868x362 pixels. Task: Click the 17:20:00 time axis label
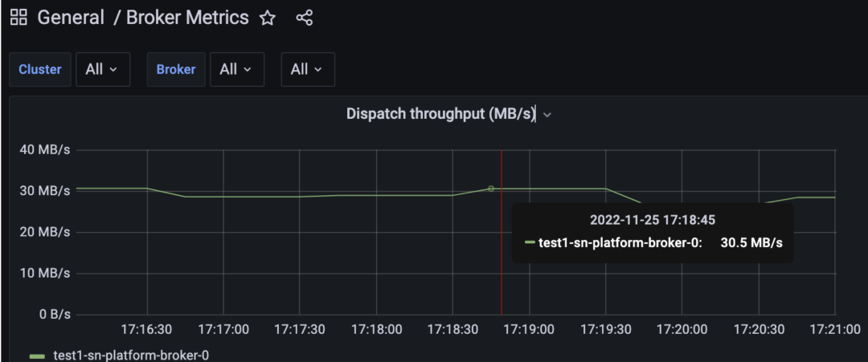tap(682, 330)
